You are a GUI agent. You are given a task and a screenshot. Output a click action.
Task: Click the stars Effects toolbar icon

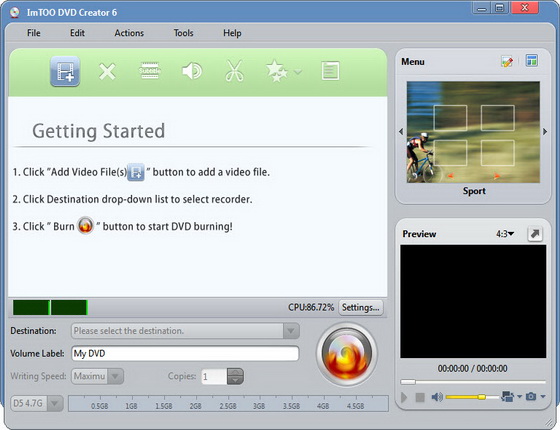(x=277, y=71)
